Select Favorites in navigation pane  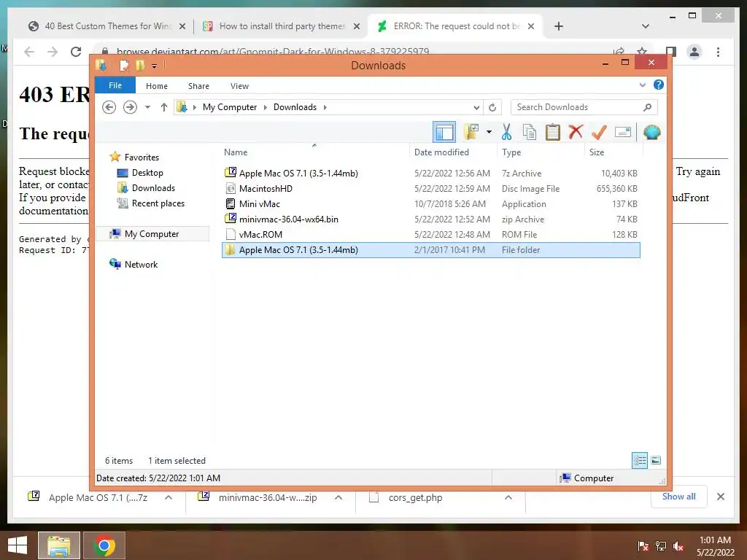(x=142, y=157)
